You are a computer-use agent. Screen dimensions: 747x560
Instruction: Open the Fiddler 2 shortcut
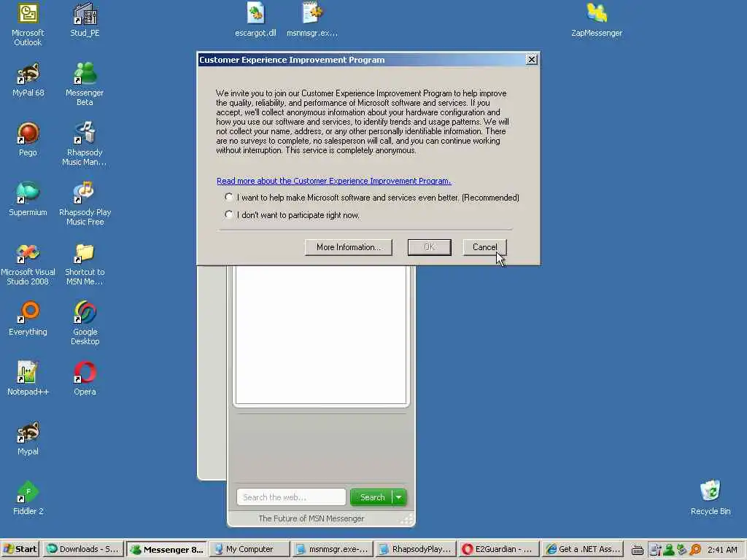pyautogui.click(x=28, y=499)
